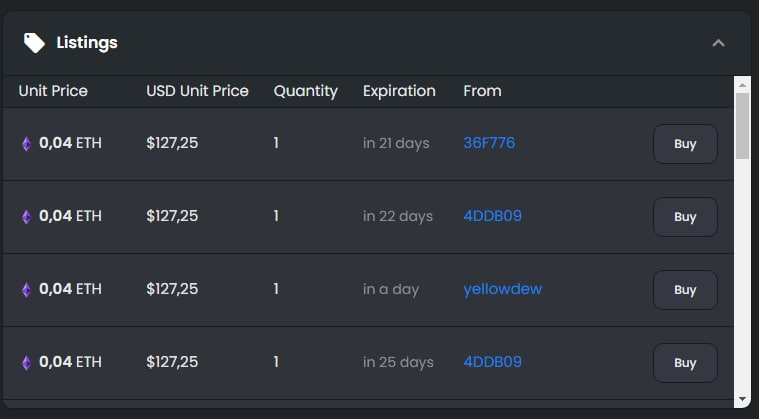Click the USD Unit Price column header
Image resolution: width=759 pixels, height=419 pixels.
[x=197, y=91]
